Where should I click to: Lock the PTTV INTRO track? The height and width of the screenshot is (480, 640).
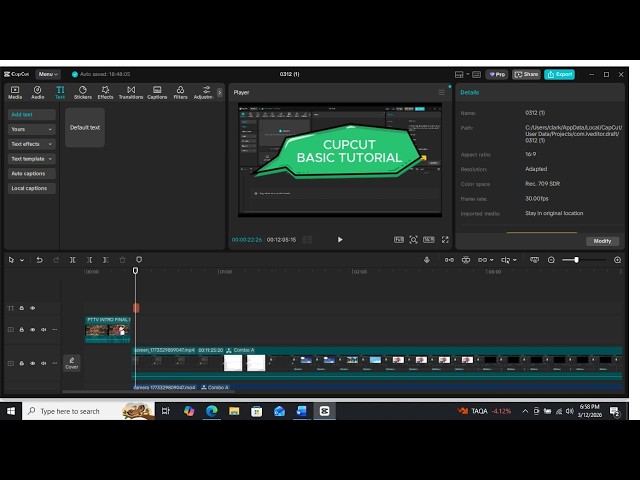(22, 330)
